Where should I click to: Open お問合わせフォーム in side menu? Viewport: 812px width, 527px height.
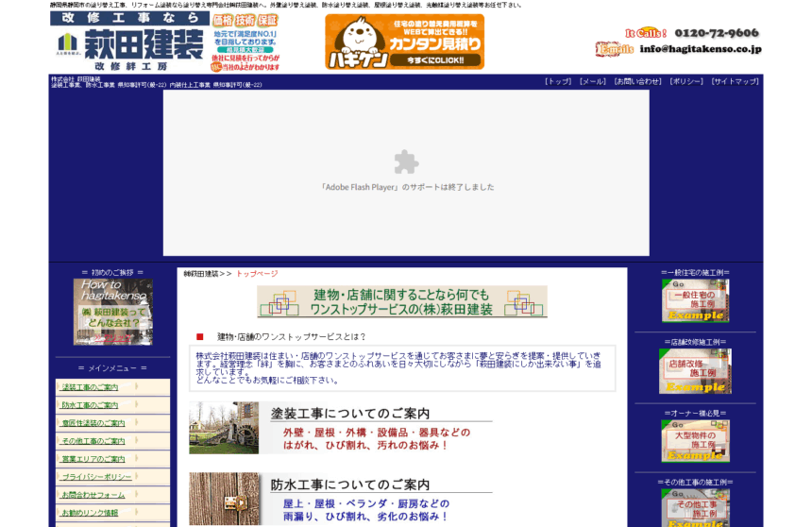tap(93, 495)
